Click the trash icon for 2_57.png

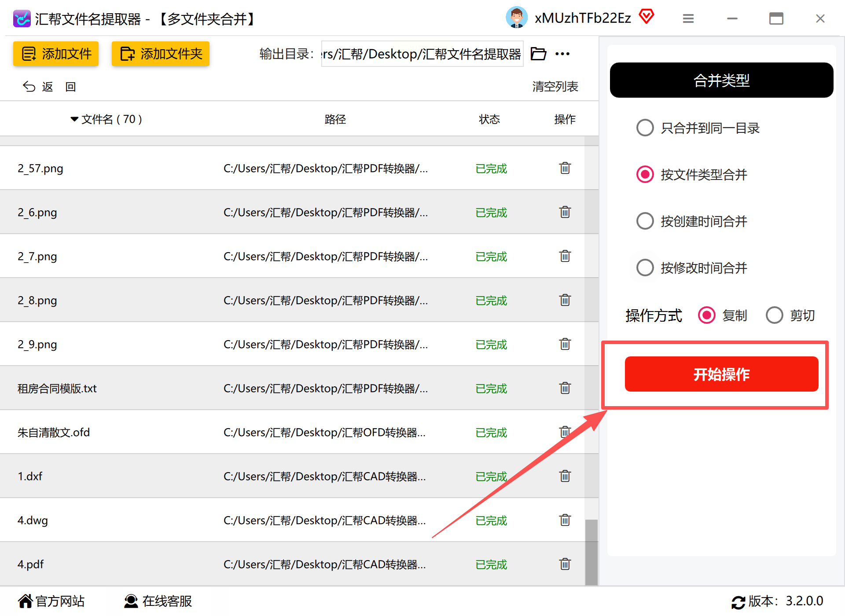coord(565,168)
